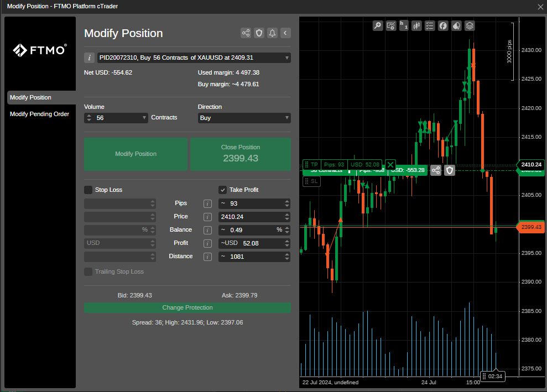Open the chart settings icon with gear
547x392 pixels.
391,26
